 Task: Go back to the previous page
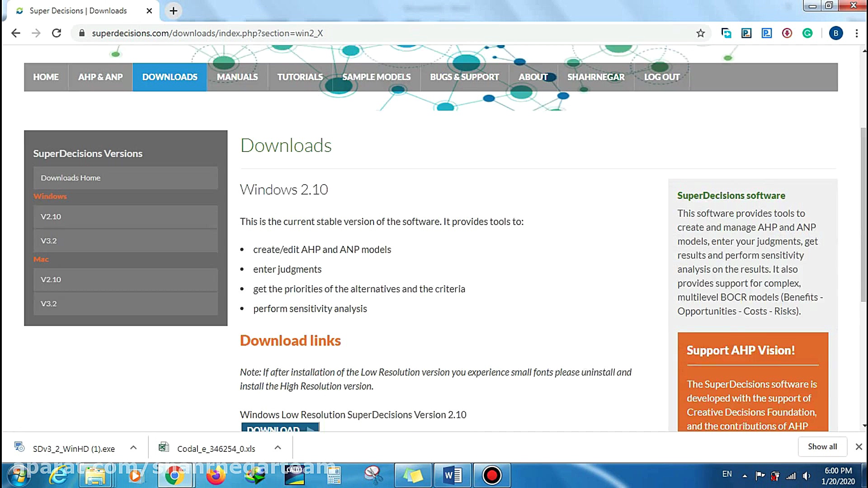pos(16,33)
